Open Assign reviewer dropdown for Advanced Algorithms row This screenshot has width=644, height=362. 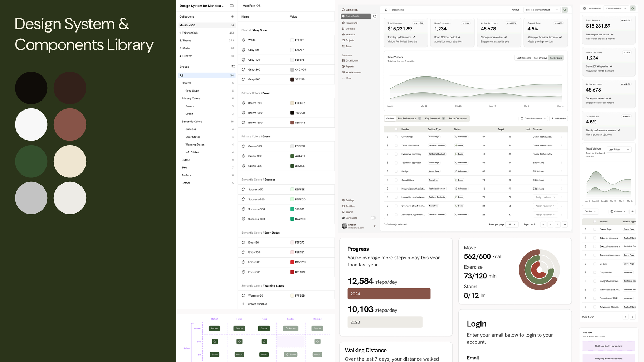(x=545, y=215)
